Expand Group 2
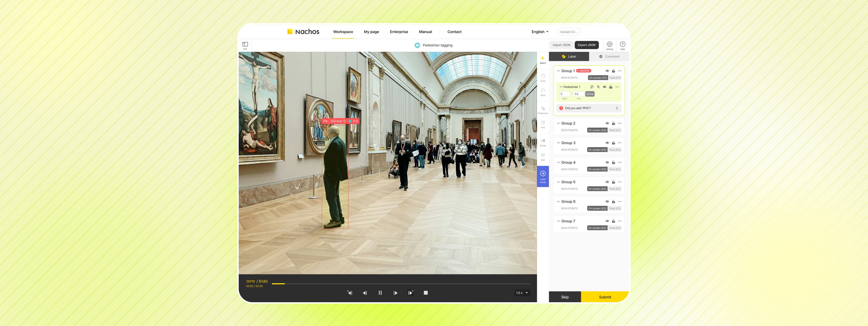868x326 pixels. point(558,123)
